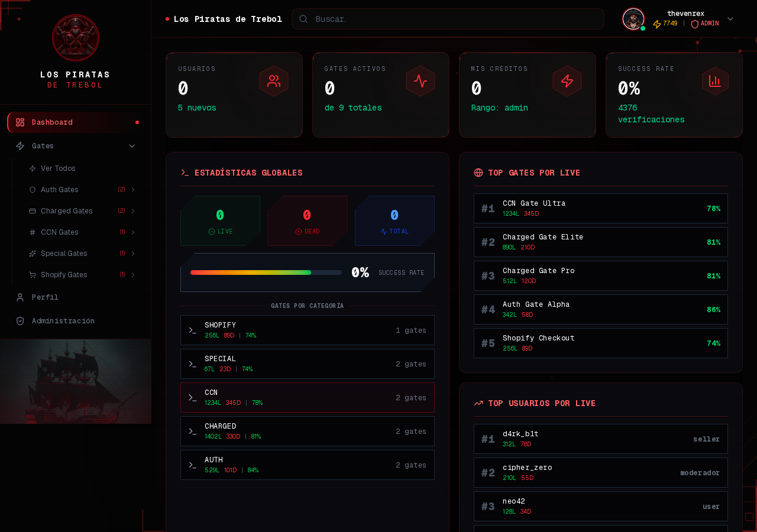
Task: Click the Los Piratas de Trebol header title
Action: (x=228, y=19)
